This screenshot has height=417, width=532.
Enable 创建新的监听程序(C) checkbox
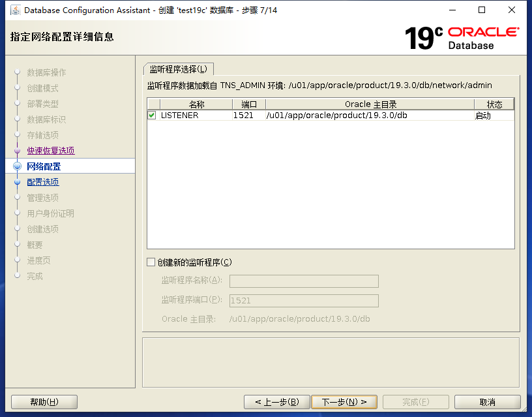pyautogui.click(x=151, y=262)
